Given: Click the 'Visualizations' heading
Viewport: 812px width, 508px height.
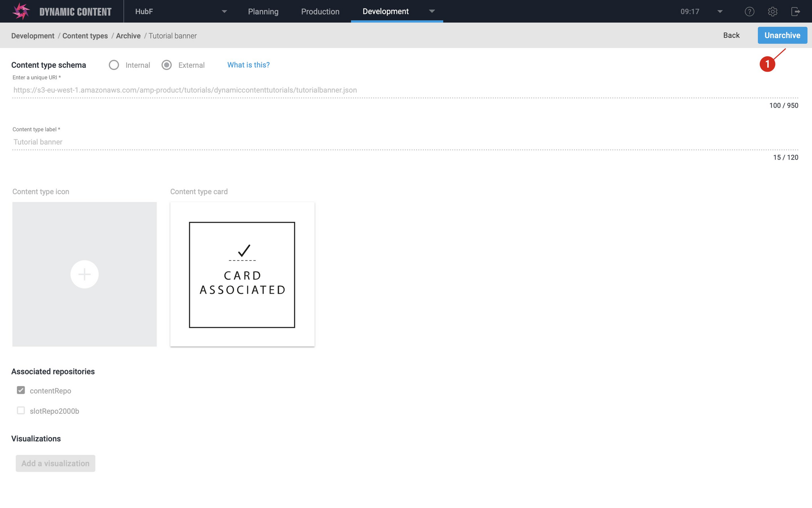Looking at the screenshot, I should point(36,438).
